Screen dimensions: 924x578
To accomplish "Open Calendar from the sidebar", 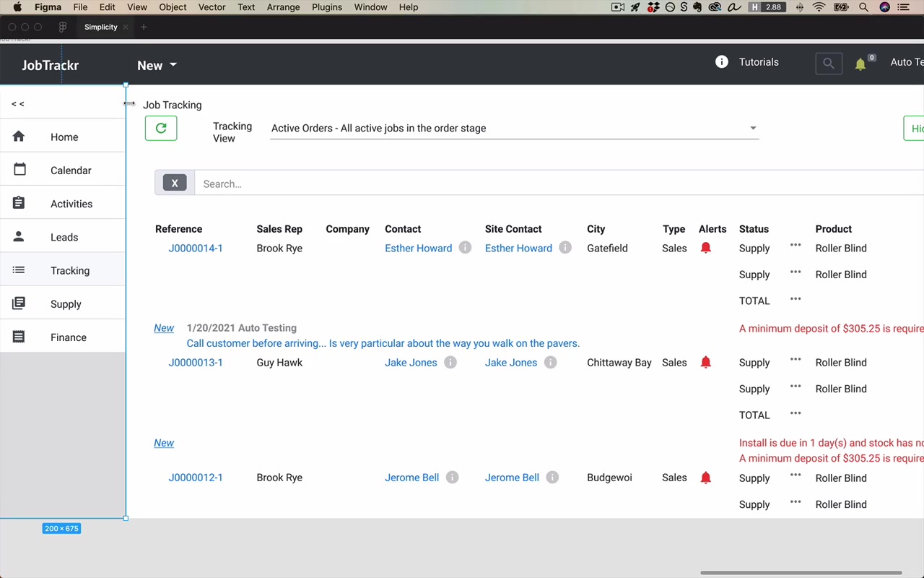I will [63, 171].
